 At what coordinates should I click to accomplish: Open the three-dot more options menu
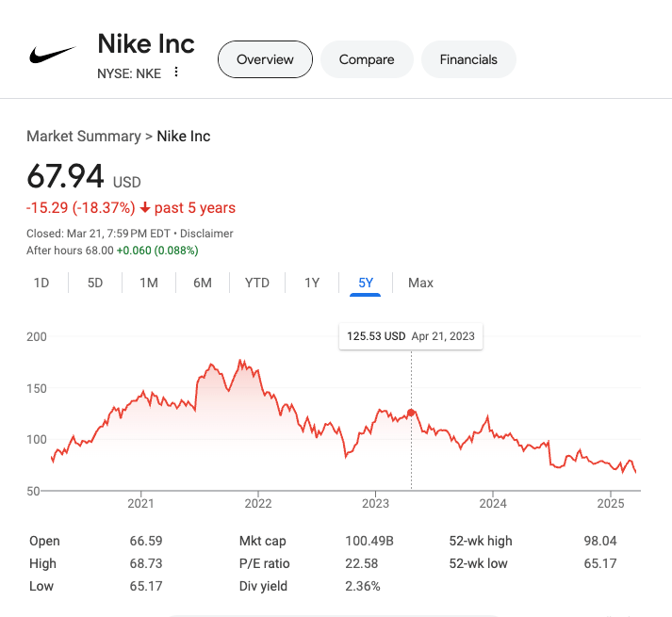coord(176,73)
